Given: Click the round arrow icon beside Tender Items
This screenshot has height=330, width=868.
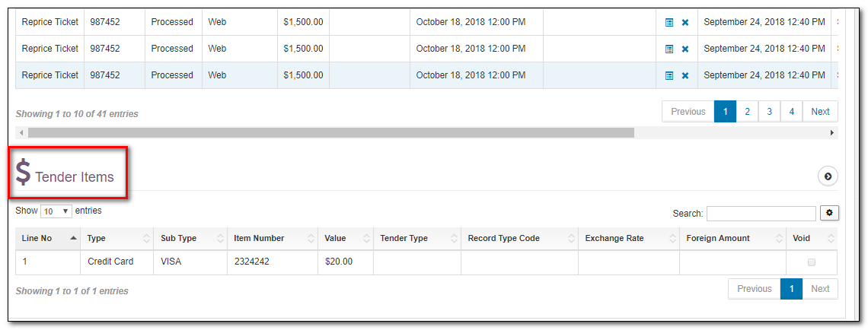Looking at the screenshot, I should tap(828, 176).
